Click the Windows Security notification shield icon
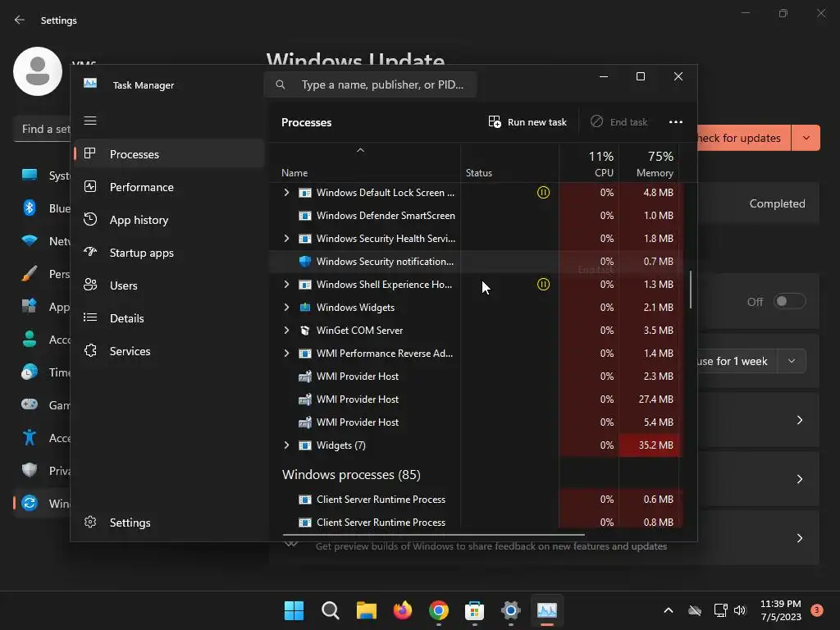This screenshot has width=840, height=630. click(305, 262)
